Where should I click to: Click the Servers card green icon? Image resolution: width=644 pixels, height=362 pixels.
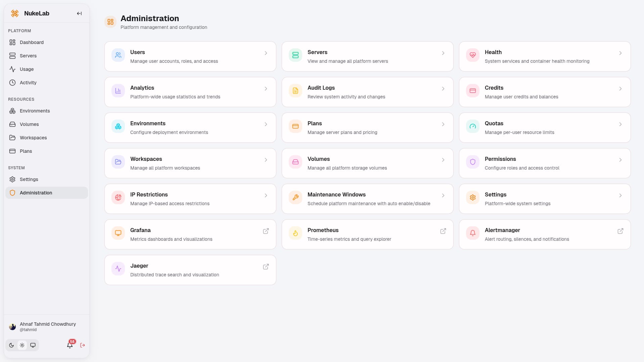pyautogui.click(x=295, y=55)
